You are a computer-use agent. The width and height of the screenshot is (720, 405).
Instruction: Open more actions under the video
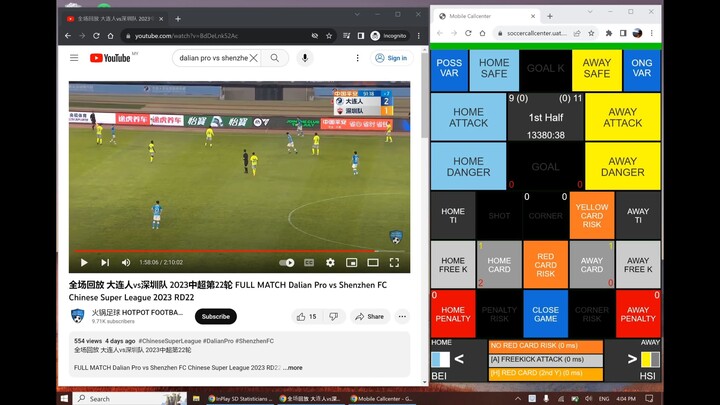[x=402, y=316]
